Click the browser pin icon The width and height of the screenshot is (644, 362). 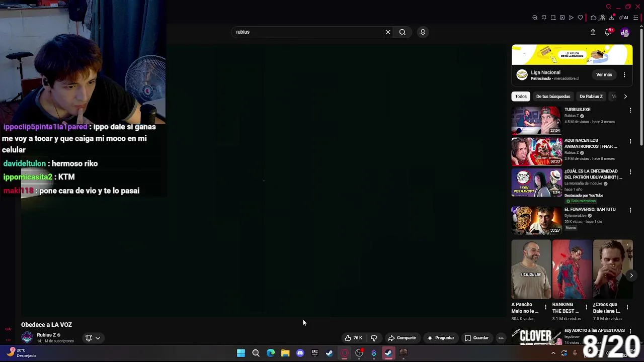[x=544, y=18]
